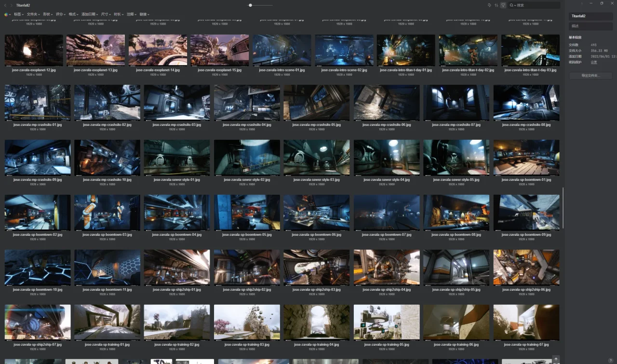The image size is (617, 364).
Task: Select thumbnail jose-zavala-sewer-style-02.jpg
Action: click(x=247, y=158)
